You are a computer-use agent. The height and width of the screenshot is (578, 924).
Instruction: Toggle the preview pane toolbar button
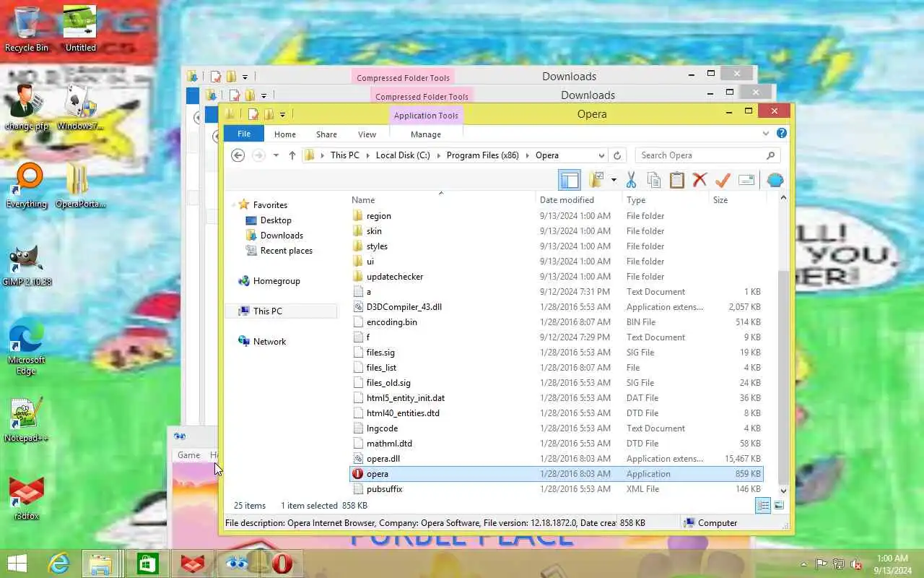pyautogui.click(x=569, y=180)
